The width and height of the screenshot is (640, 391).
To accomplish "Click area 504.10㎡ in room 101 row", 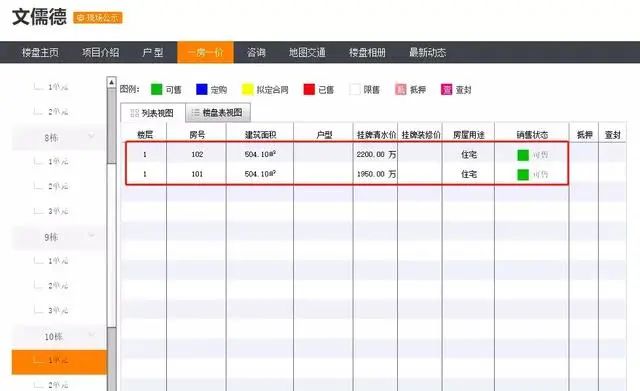I will (x=260, y=173).
